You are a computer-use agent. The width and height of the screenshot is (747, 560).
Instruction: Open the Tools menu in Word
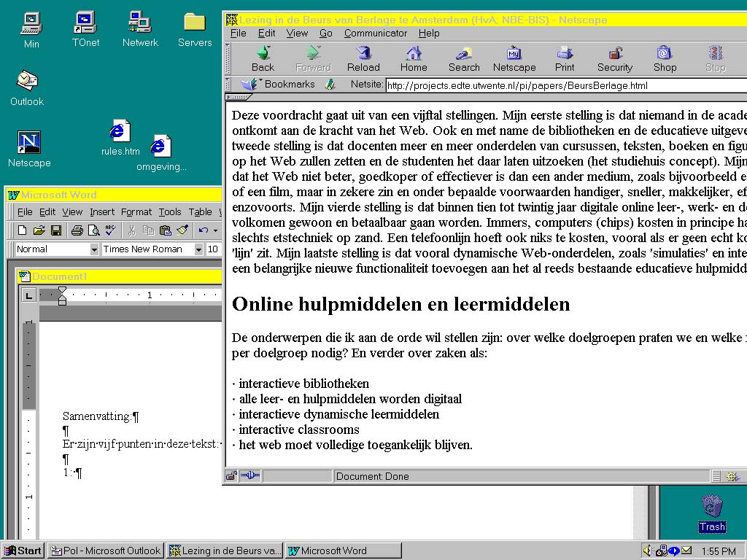point(170,212)
